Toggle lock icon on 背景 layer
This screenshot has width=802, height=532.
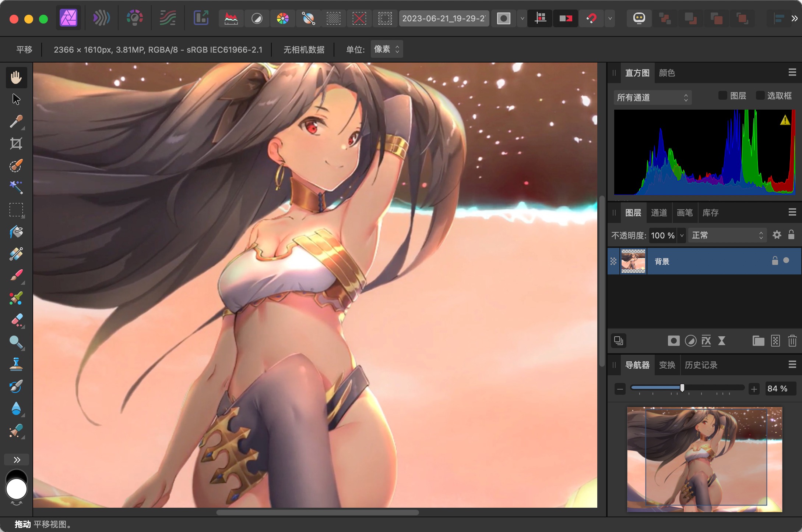(x=775, y=261)
